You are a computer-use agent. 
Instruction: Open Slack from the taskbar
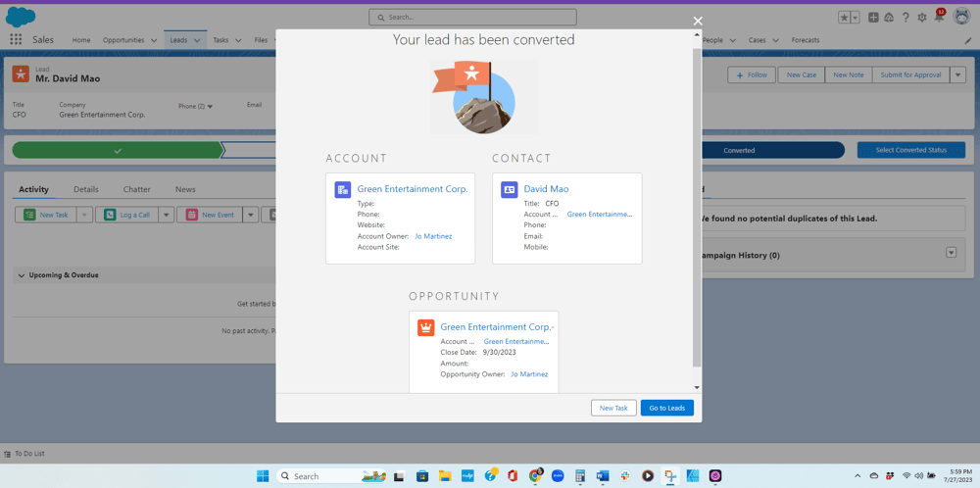pos(624,476)
